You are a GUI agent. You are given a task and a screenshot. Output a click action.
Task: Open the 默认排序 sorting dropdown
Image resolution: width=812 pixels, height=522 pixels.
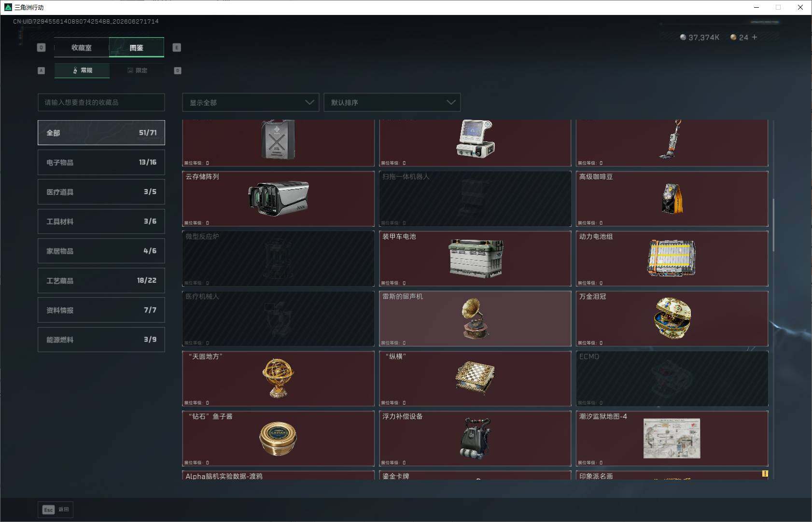click(392, 102)
